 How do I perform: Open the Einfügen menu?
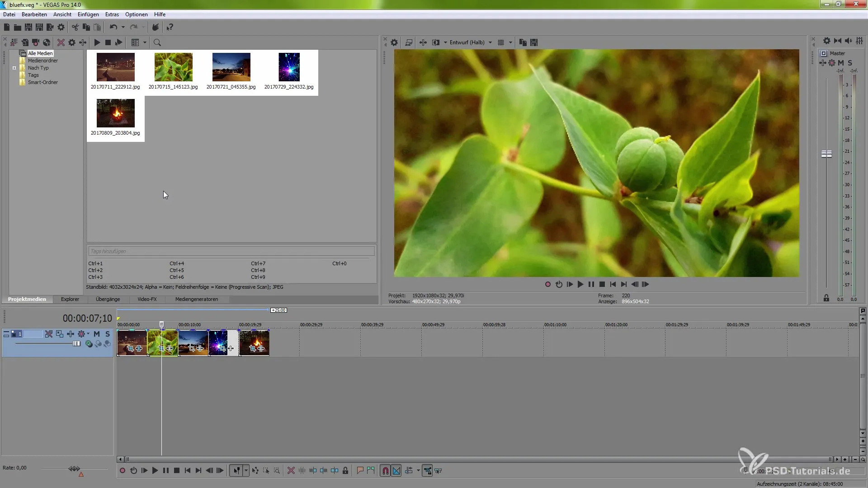(x=88, y=14)
